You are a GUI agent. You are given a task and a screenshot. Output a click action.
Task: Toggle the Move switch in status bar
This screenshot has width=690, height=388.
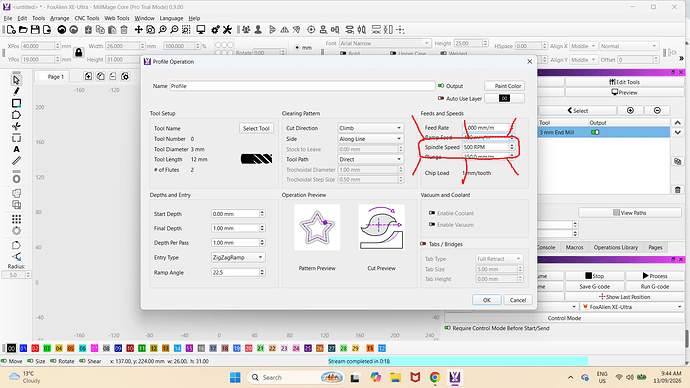[x=4, y=361]
